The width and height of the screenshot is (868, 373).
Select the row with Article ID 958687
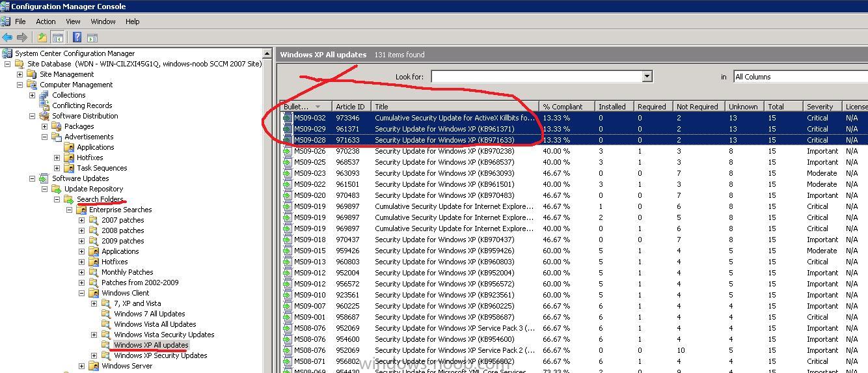click(x=574, y=317)
